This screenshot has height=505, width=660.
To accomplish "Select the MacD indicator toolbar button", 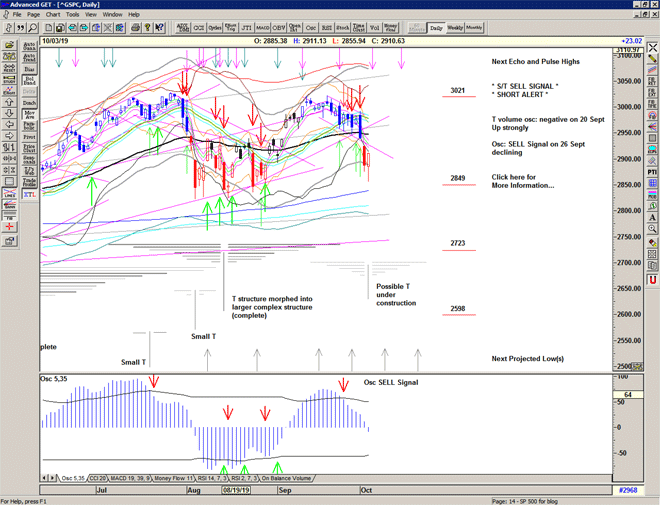I will tap(262, 28).
